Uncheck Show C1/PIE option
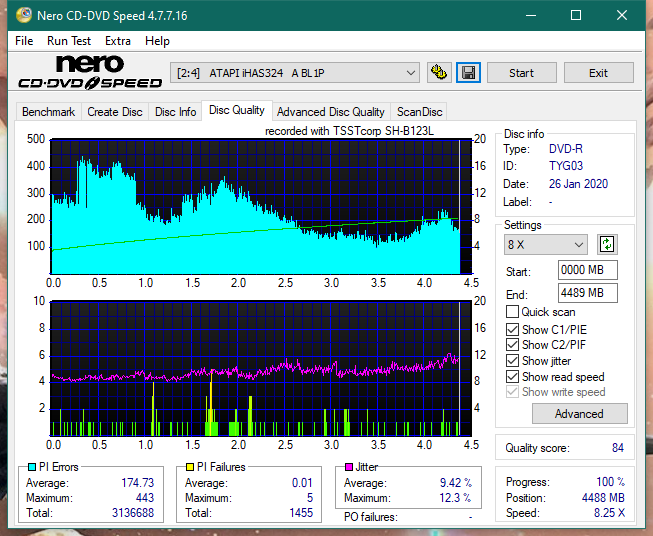This screenshot has width=653, height=536. [512, 329]
